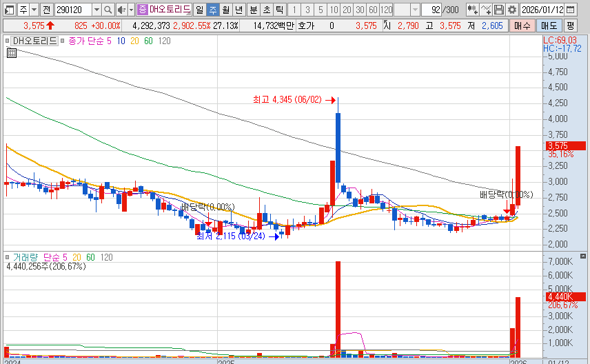Screen dimensions: 590x364
Task: Click the red 4,440K volume tag
Action: coord(566,296)
